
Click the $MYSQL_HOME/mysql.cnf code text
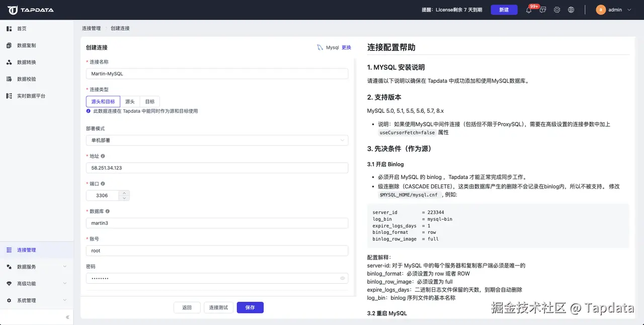point(409,194)
